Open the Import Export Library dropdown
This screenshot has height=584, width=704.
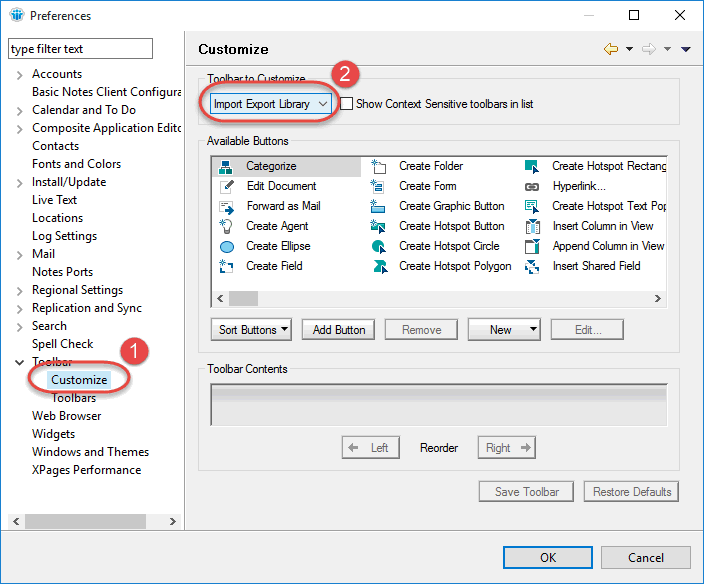(x=271, y=104)
